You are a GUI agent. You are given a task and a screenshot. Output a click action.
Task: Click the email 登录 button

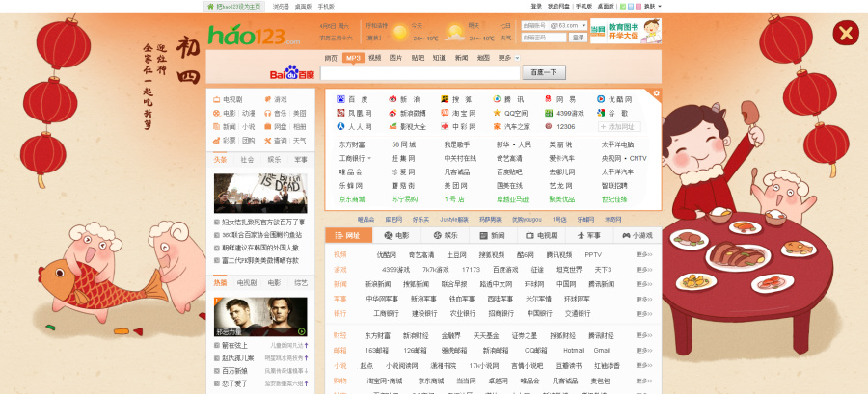click(579, 38)
